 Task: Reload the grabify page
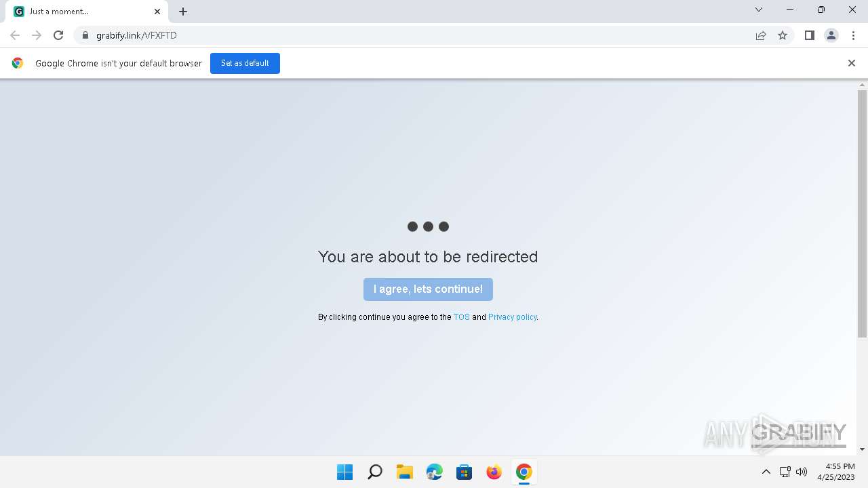(58, 35)
